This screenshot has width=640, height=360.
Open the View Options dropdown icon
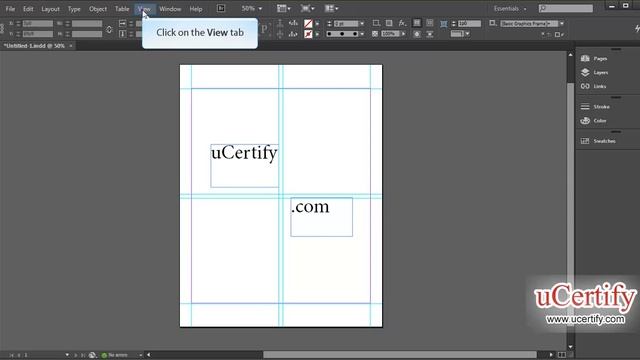tap(284, 8)
